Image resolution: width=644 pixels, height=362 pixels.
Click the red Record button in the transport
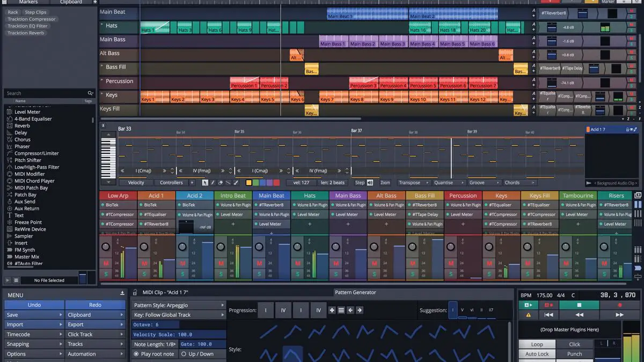620,305
